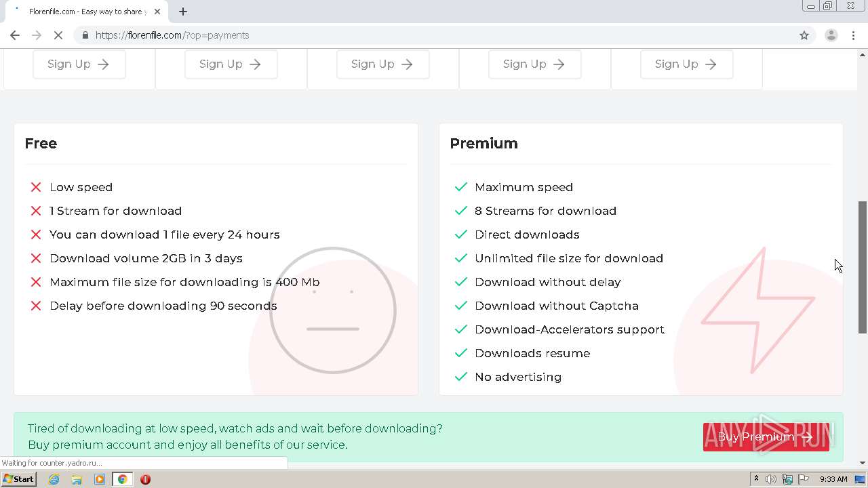The width and height of the screenshot is (868, 488).
Task: Bookmark this page with the star
Action: pos(804,35)
